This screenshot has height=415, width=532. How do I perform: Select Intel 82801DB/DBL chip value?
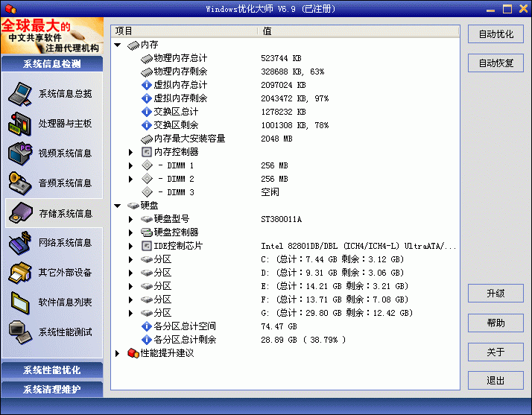pyautogui.click(x=358, y=246)
